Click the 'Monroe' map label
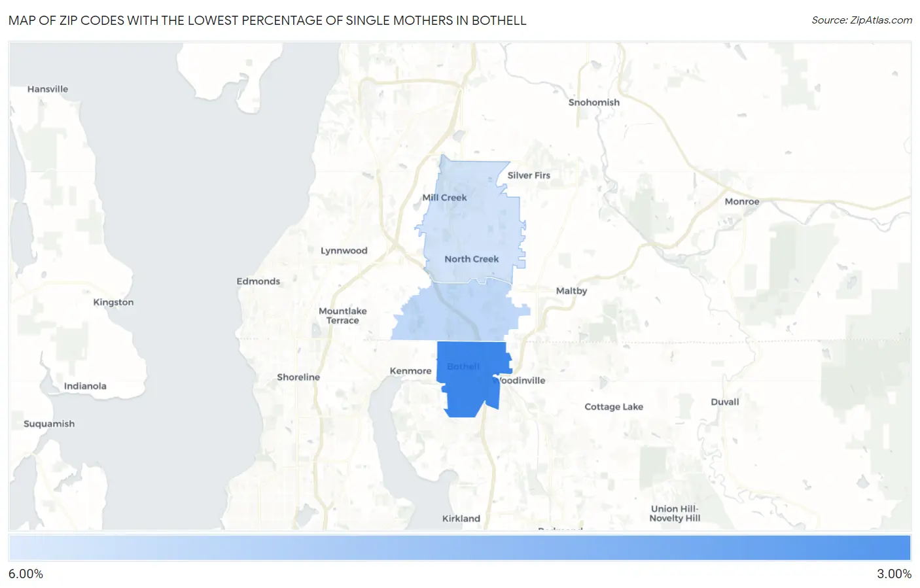Image resolution: width=920 pixels, height=588 pixels. (742, 201)
